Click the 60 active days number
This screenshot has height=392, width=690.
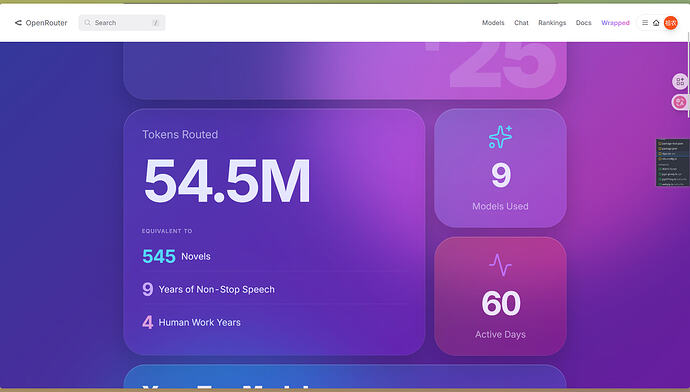[x=501, y=303]
